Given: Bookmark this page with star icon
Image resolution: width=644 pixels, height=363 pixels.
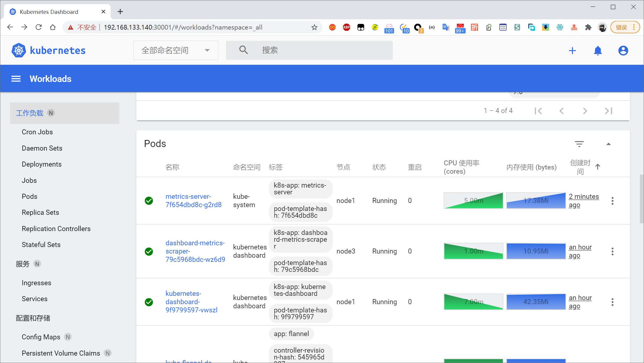Looking at the screenshot, I should point(314,28).
